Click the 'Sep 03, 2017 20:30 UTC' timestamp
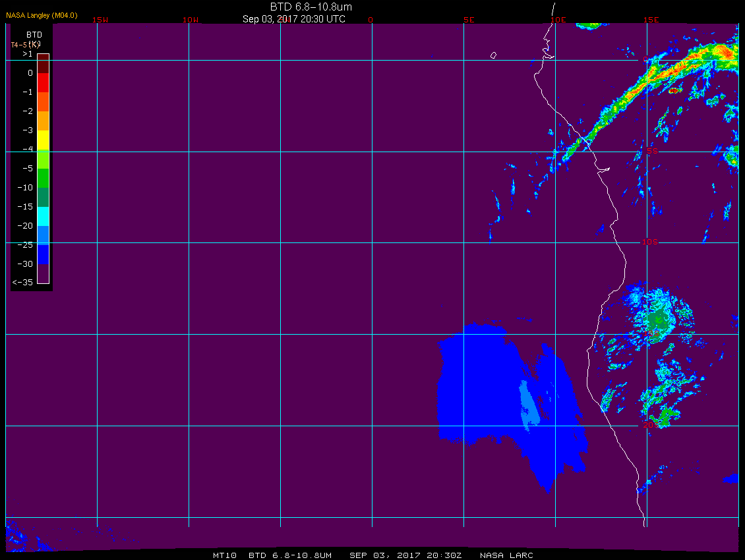 (294, 19)
